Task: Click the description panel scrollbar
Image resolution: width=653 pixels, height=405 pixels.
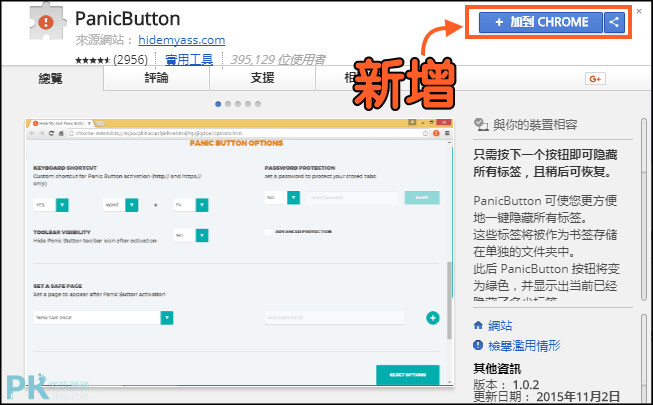Action: (x=644, y=208)
